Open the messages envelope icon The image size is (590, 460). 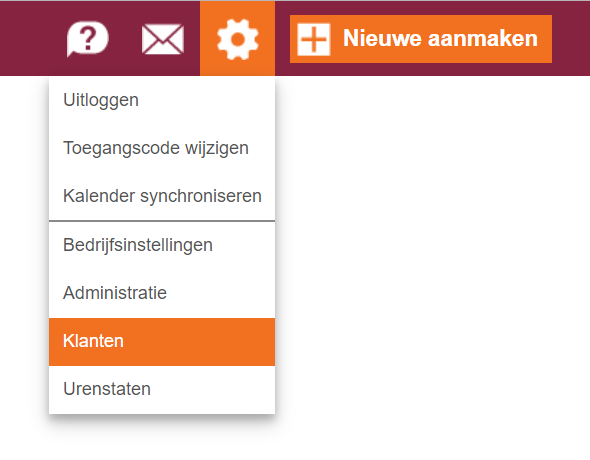(x=163, y=39)
